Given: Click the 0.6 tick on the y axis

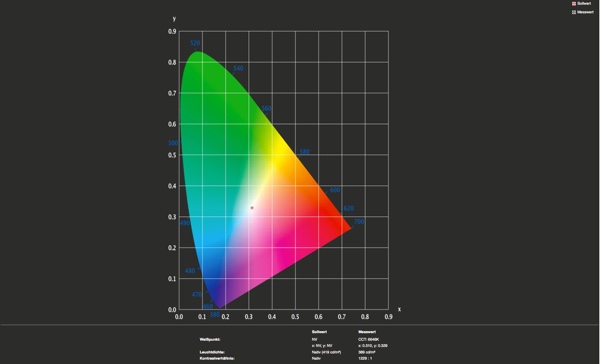Looking at the screenshot, I should pyautogui.click(x=172, y=124).
